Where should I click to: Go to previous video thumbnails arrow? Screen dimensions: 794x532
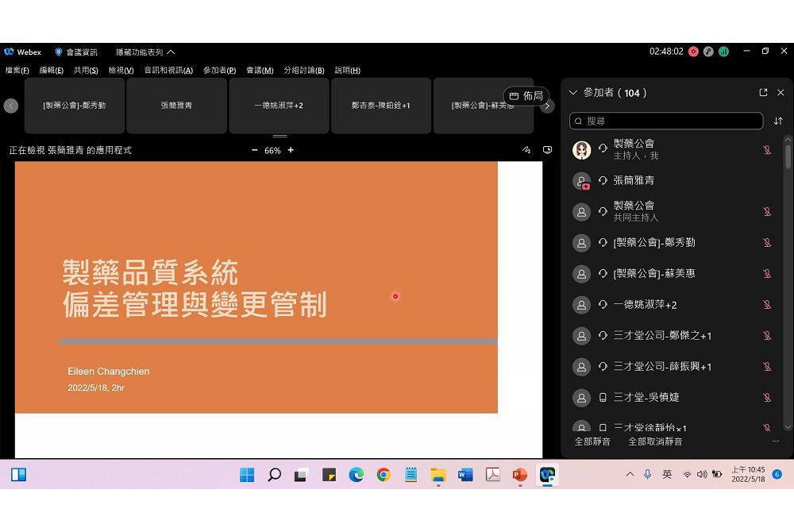[x=11, y=106]
